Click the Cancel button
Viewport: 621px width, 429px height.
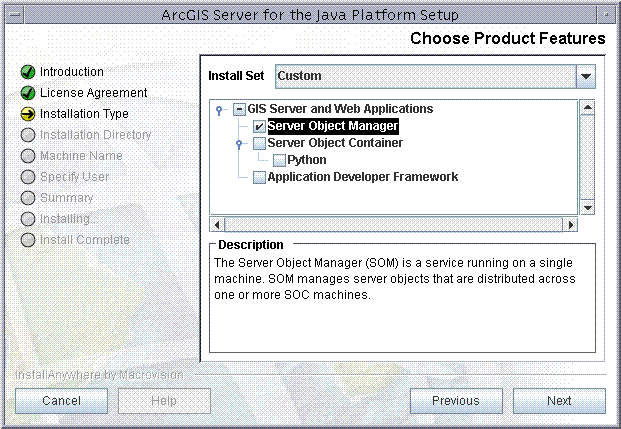pyautogui.click(x=61, y=401)
